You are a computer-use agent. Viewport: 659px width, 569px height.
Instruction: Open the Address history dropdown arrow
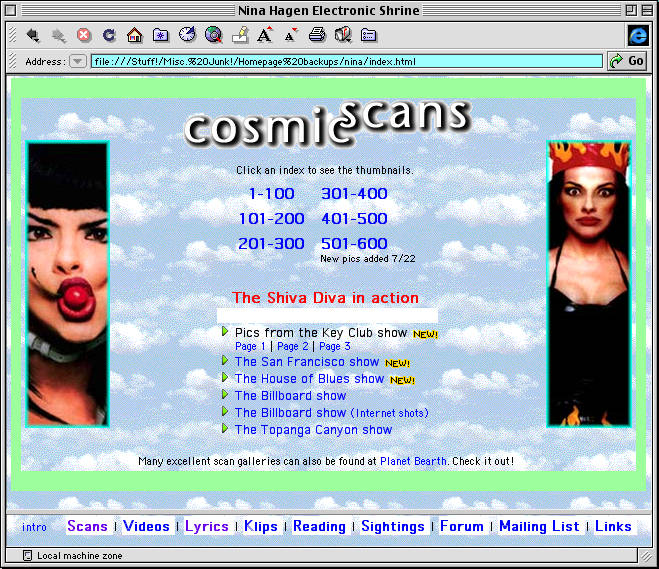click(x=78, y=61)
